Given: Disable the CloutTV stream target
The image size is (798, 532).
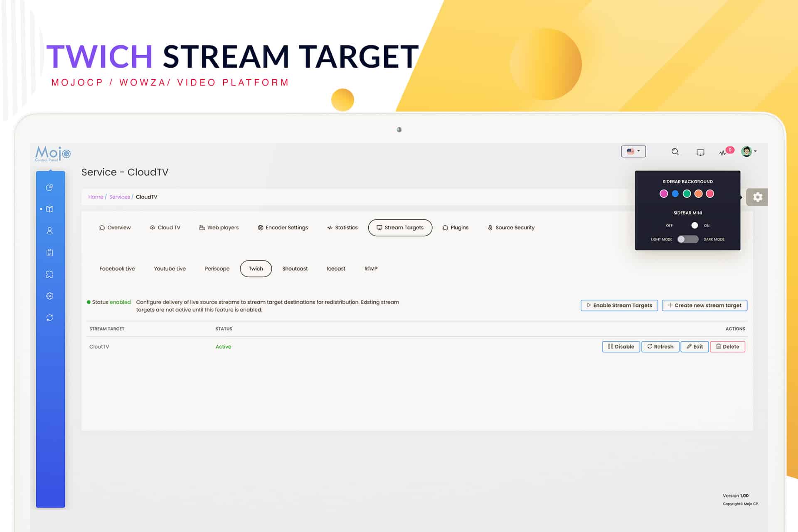Looking at the screenshot, I should [x=621, y=347].
